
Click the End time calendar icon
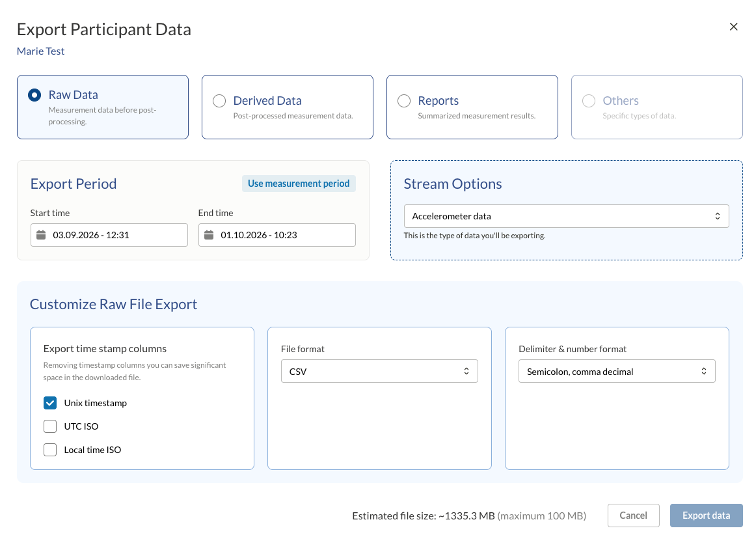[209, 235]
